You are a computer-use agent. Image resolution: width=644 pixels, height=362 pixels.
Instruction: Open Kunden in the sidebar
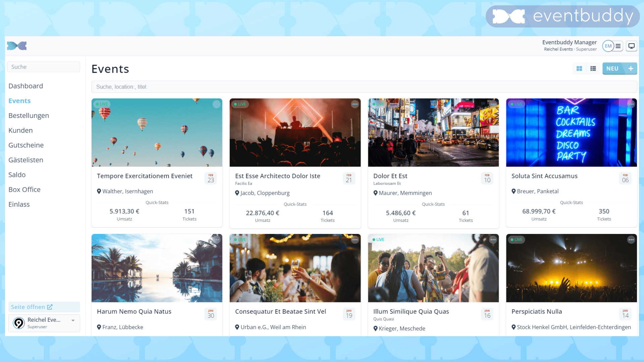click(x=20, y=130)
